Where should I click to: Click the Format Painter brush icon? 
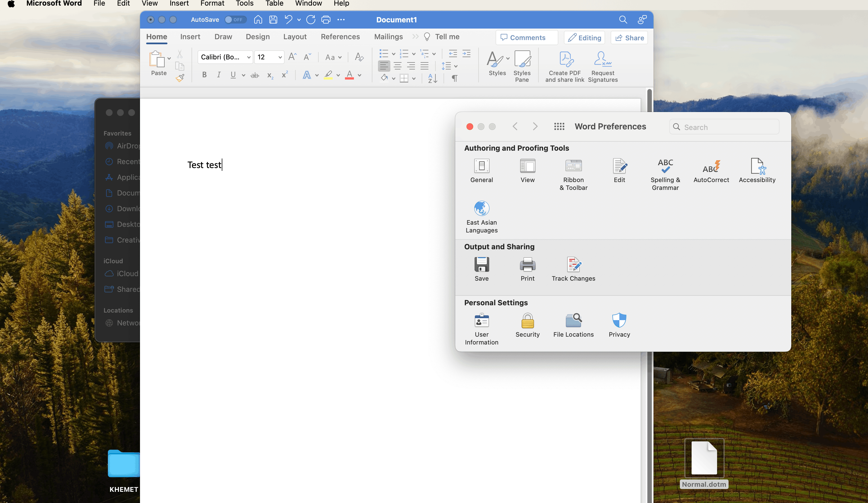(x=180, y=78)
